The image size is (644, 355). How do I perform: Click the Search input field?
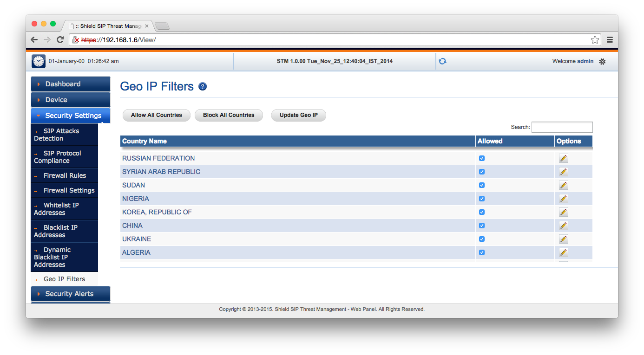pos(562,127)
